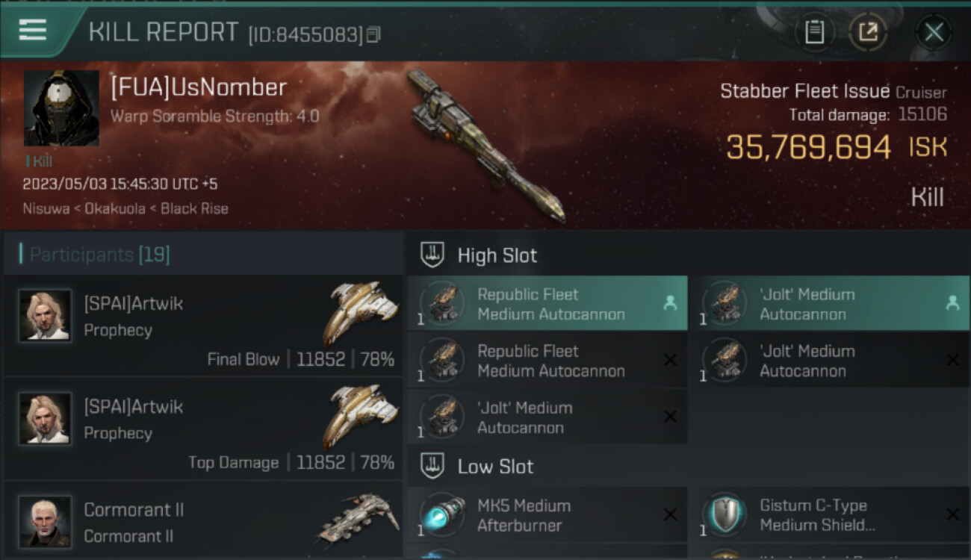Open the clipboard notes icon
Viewport: 971px width, 560px height.
click(x=814, y=32)
